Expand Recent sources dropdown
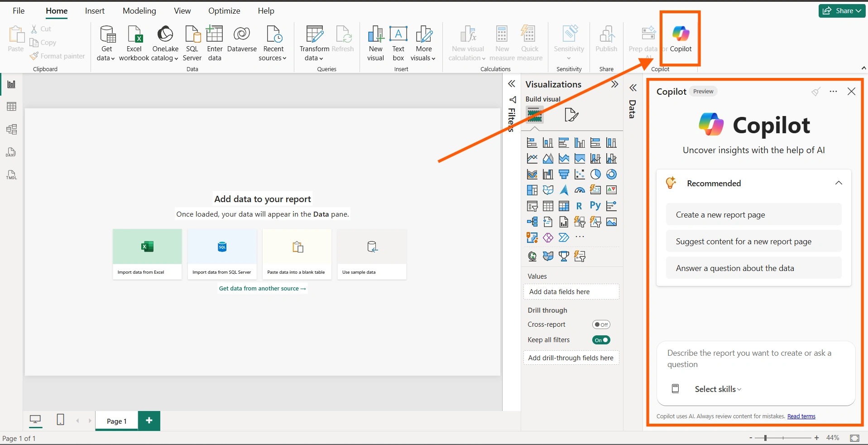The height and width of the screenshot is (445, 868). click(x=273, y=44)
